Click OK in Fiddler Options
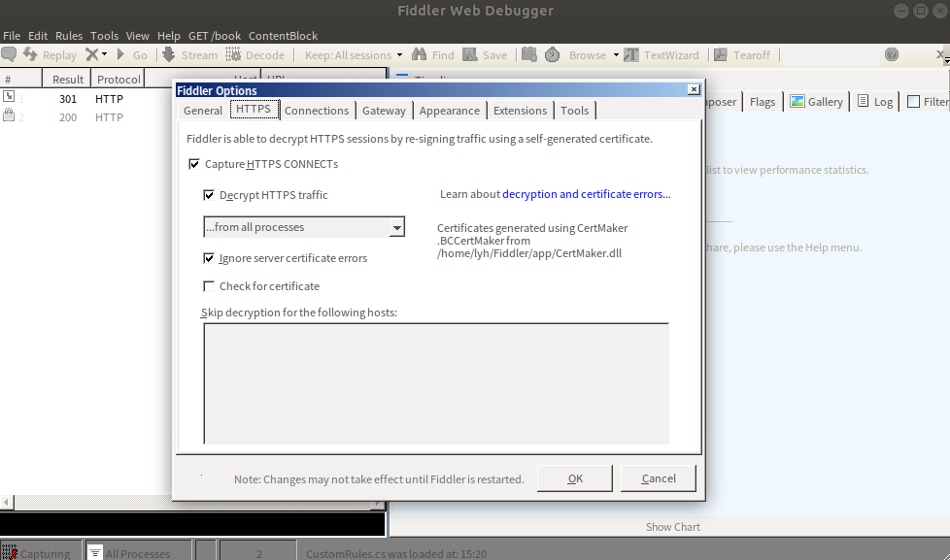This screenshot has height=560, width=950. click(x=575, y=478)
